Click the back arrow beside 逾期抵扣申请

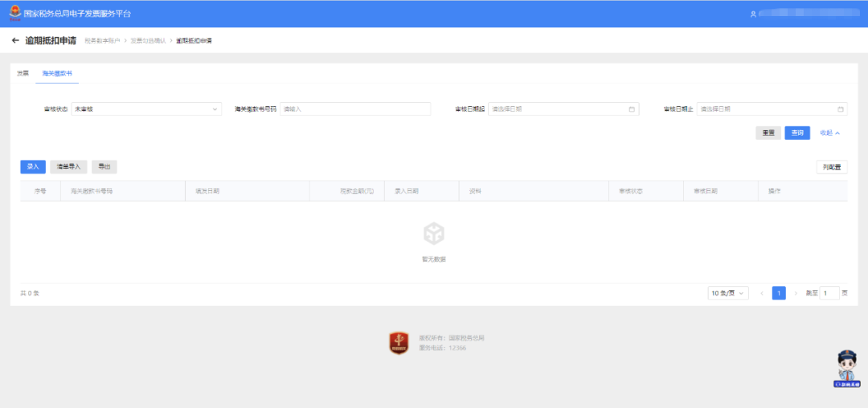(x=15, y=40)
